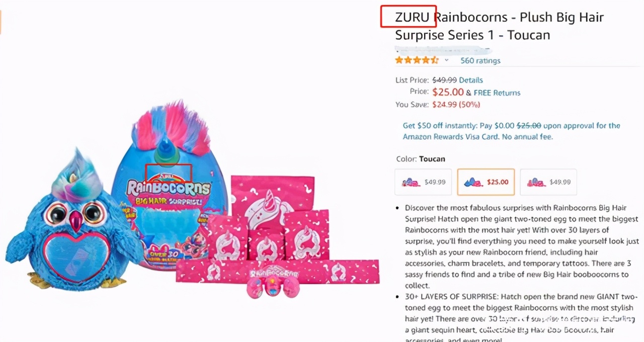Click the orange tab at left edge
The image size is (644, 342).
[x=1, y=23]
